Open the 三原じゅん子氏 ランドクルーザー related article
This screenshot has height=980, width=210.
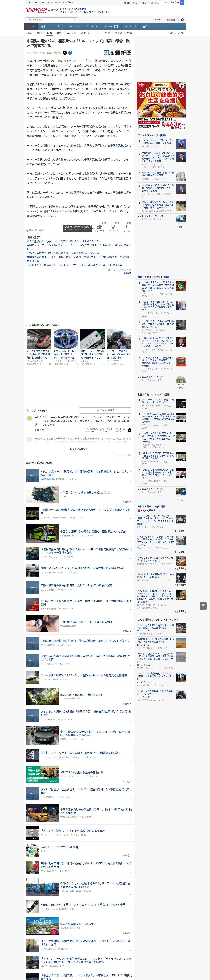click(74, 265)
